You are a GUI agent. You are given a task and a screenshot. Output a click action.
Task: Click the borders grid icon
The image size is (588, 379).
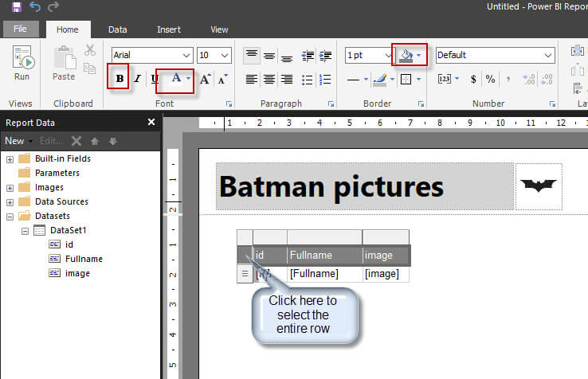click(x=406, y=79)
